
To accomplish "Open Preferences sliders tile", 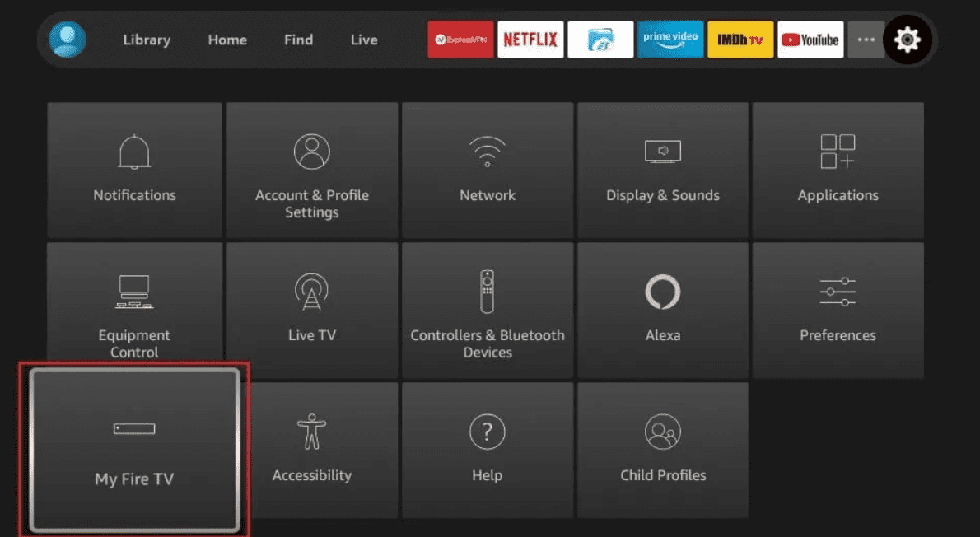I will pos(838,310).
